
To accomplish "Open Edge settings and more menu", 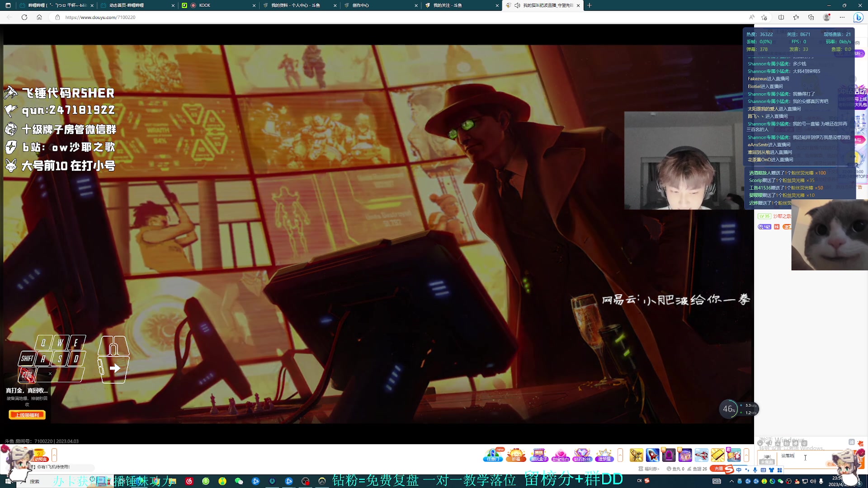I will pos(842,17).
